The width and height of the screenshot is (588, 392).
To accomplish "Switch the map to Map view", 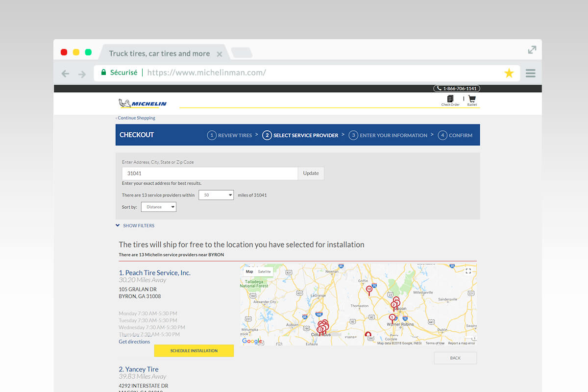I will point(249,271).
